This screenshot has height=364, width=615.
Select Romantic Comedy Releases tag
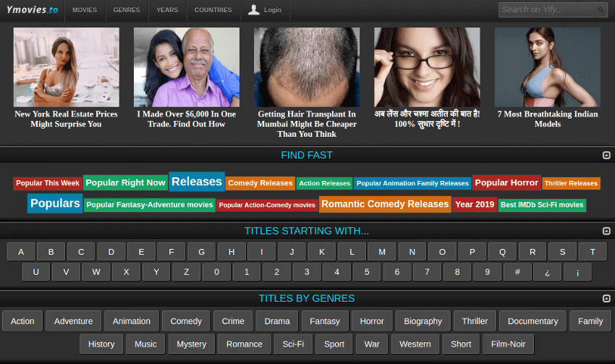[x=385, y=204]
